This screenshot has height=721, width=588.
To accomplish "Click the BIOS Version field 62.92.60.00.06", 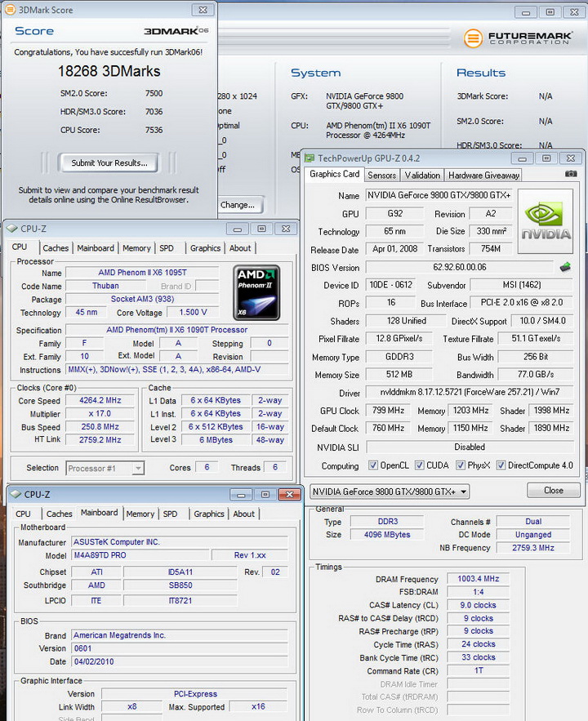I will pyautogui.click(x=459, y=267).
